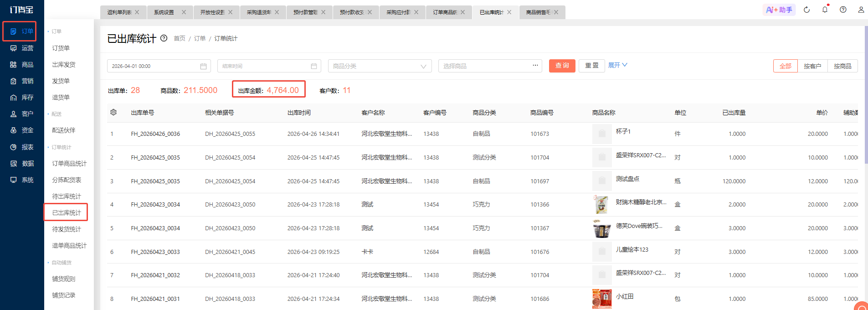Close the 系统设置 tab
Screen dimensions: 868x310
pos(184,12)
